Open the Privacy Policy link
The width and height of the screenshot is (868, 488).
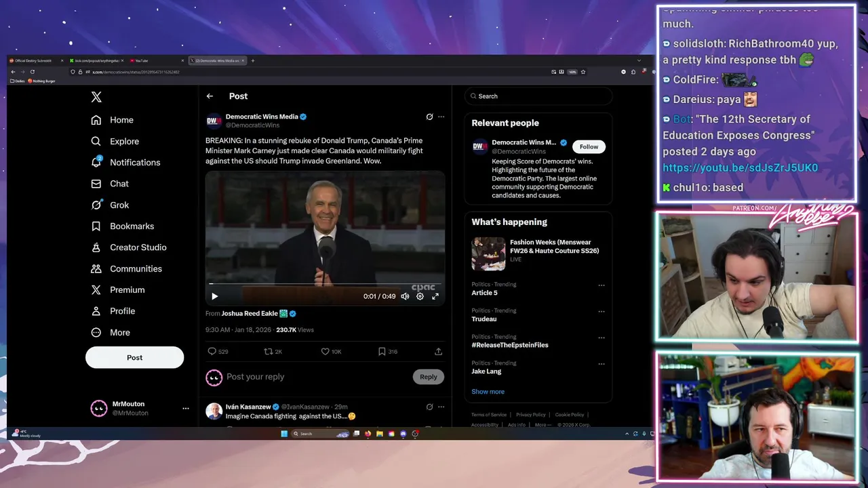[x=530, y=415]
